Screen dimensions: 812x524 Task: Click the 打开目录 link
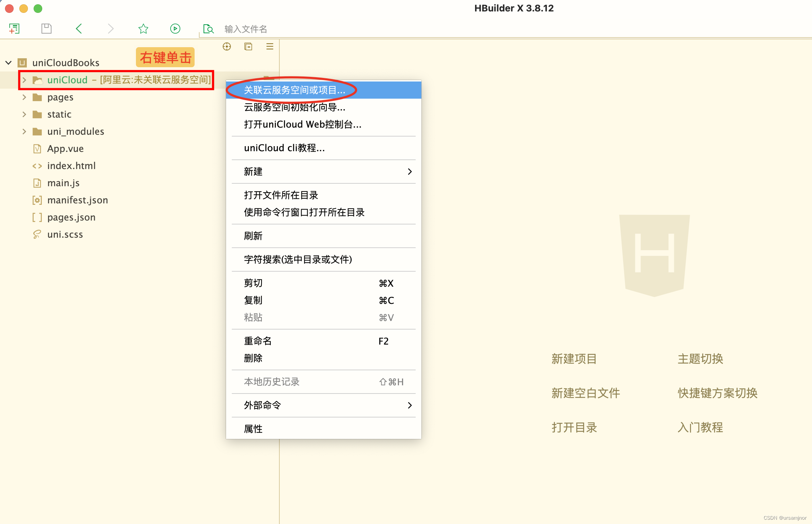[x=574, y=427]
